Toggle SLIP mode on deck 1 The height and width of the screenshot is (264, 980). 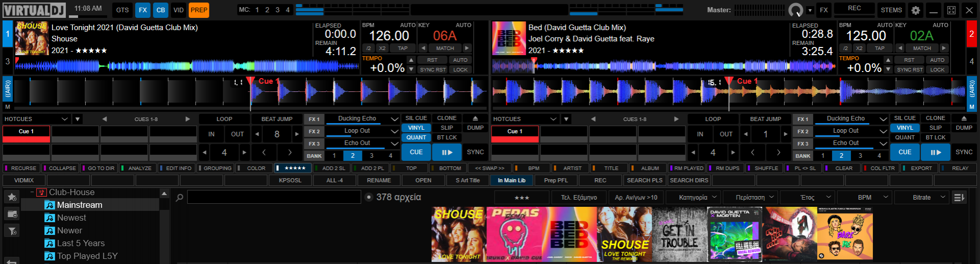(x=447, y=128)
